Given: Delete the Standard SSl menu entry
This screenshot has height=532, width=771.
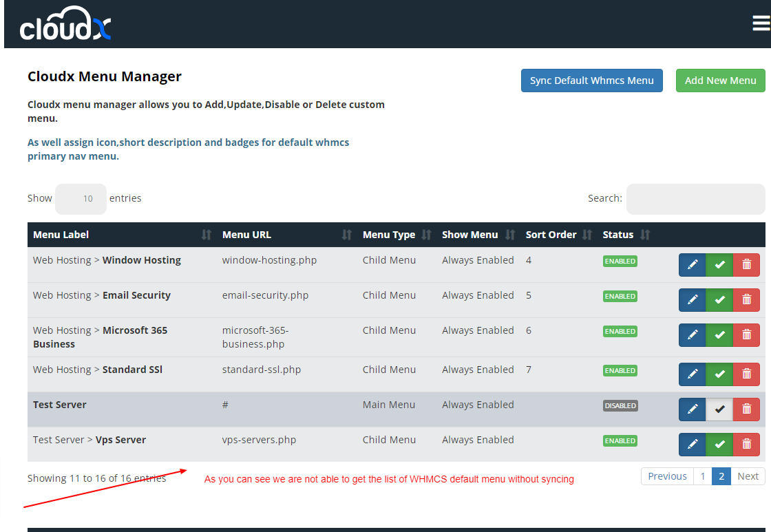Looking at the screenshot, I should pos(746,374).
